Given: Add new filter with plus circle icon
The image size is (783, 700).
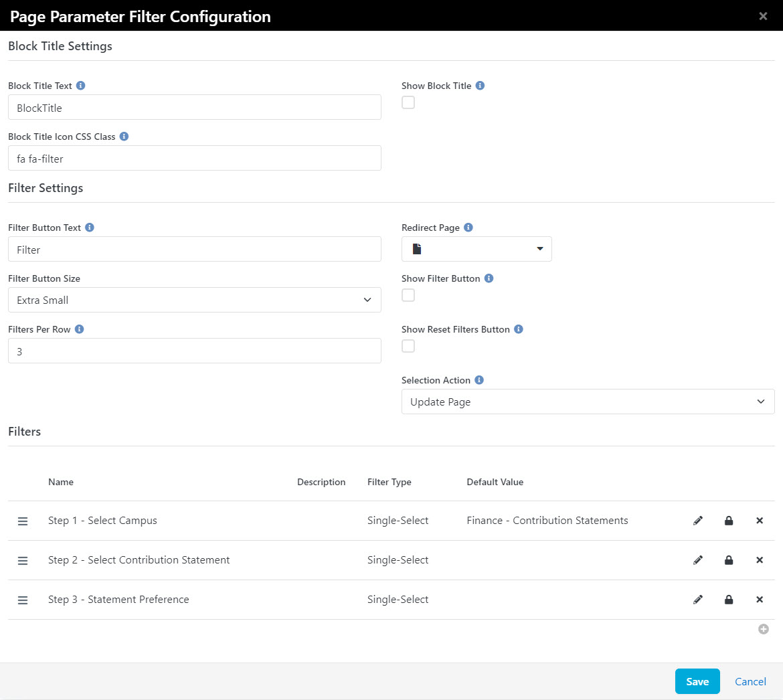Looking at the screenshot, I should point(764,629).
